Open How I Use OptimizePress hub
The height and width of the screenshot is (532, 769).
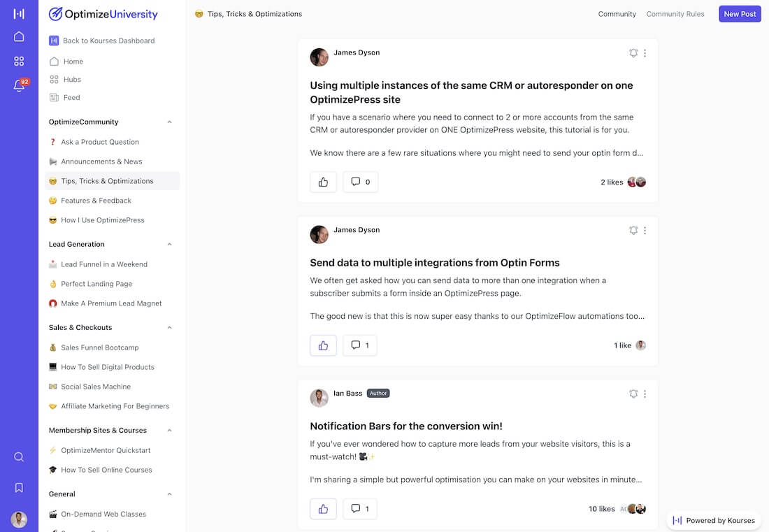point(112,220)
